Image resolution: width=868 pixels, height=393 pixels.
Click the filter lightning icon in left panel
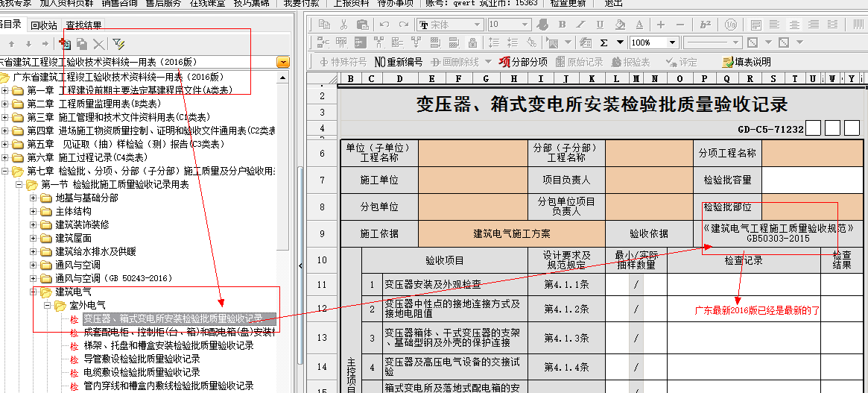tap(118, 45)
